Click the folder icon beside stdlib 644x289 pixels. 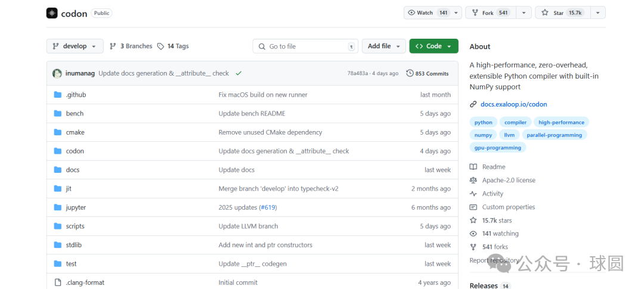(x=57, y=245)
